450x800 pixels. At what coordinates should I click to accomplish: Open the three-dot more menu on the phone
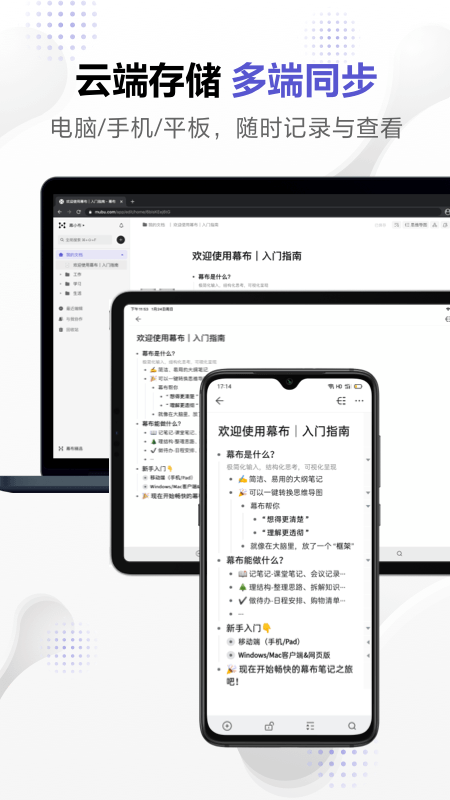pos(360,401)
